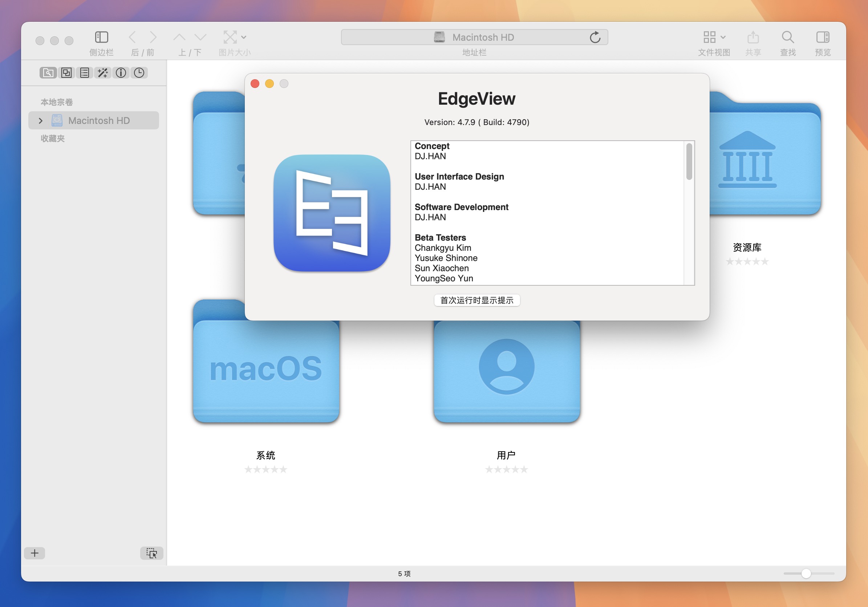Select the info sidebar tab
The image size is (868, 607).
click(121, 73)
